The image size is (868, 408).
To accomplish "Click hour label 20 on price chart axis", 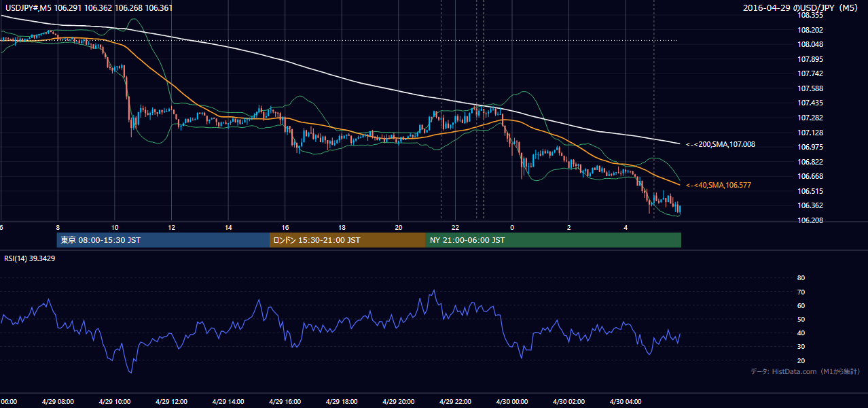I will click(399, 228).
